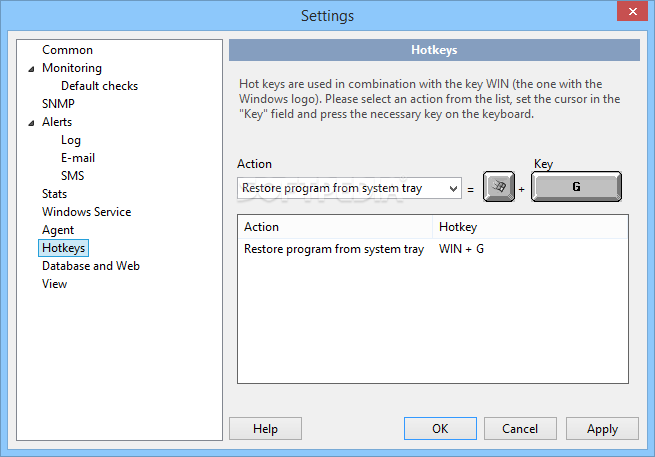Click the Windows logo key icon
This screenshot has width=655, height=457.
point(499,186)
